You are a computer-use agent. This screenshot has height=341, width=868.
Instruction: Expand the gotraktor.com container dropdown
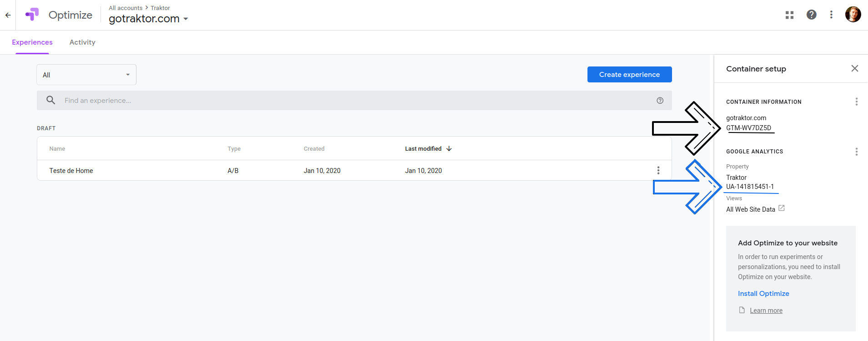pyautogui.click(x=186, y=19)
